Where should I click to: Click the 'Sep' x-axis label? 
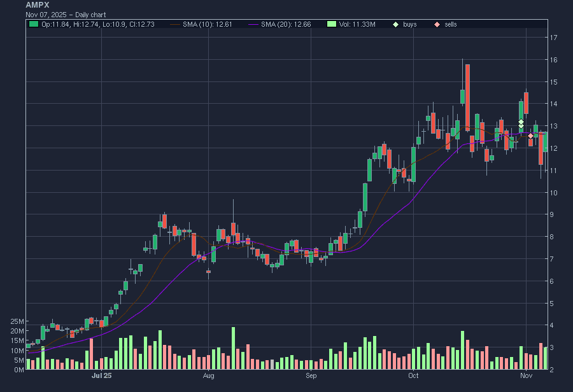coord(311,375)
